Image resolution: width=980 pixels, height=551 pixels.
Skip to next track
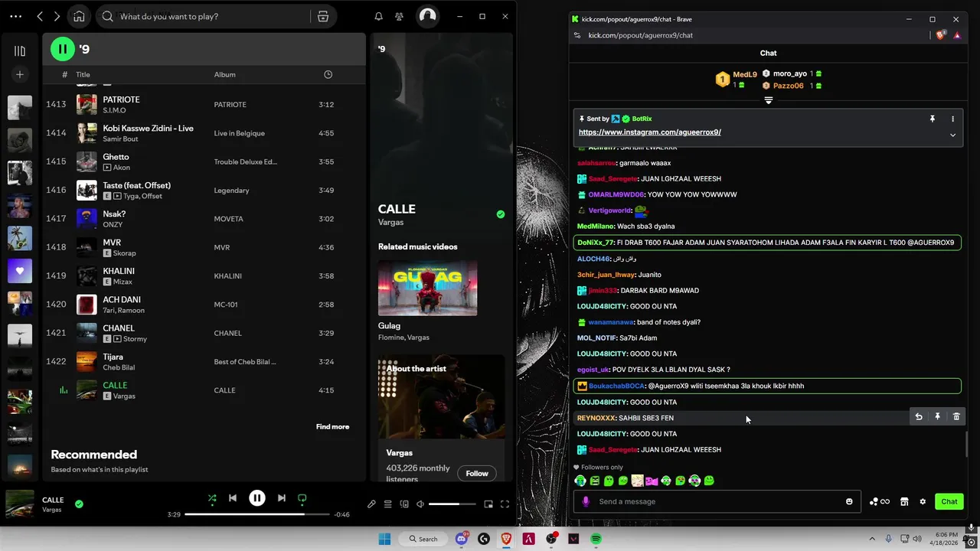[x=282, y=498]
